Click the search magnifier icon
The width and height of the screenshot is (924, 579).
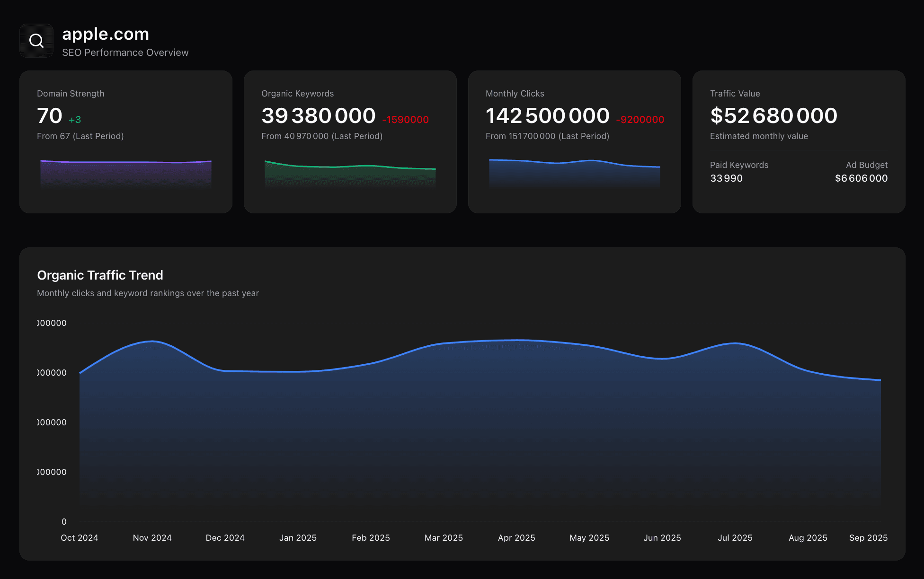pos(36,40)
